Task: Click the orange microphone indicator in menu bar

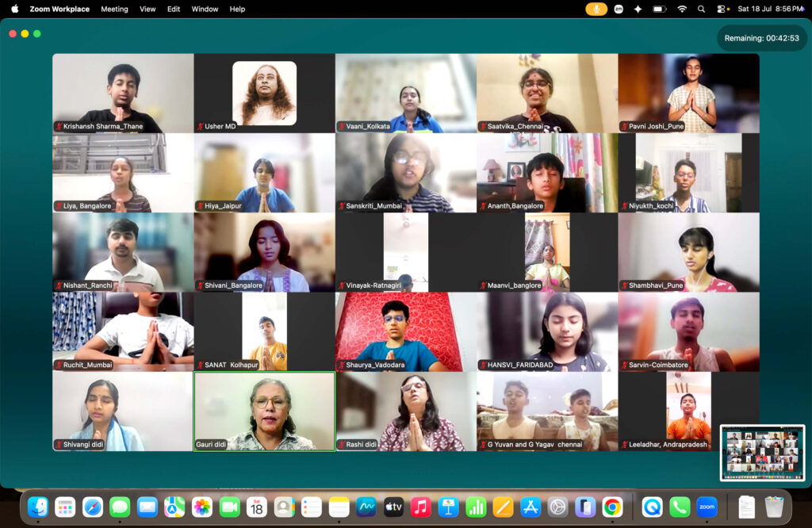Action: tap(596, 9)
